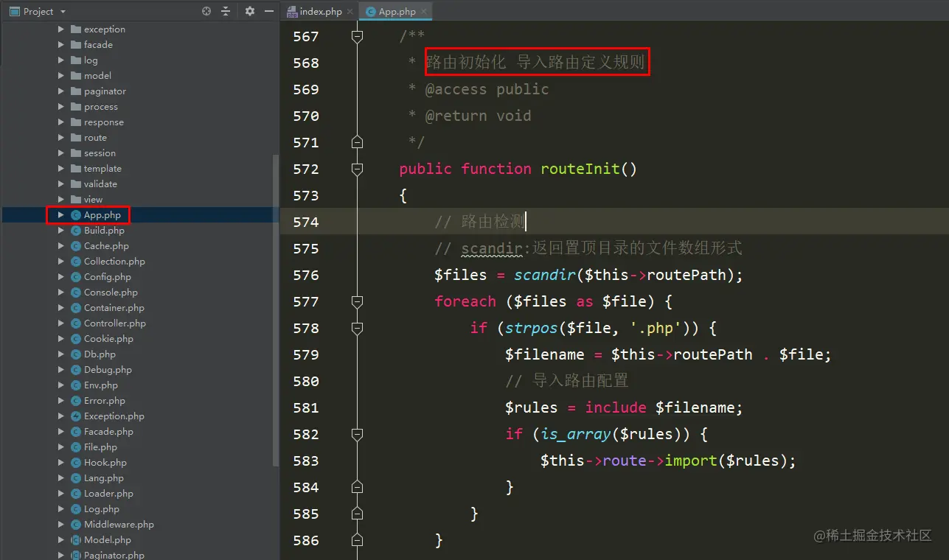Fold the strpos if block at line 578

(x=358, y=328)
